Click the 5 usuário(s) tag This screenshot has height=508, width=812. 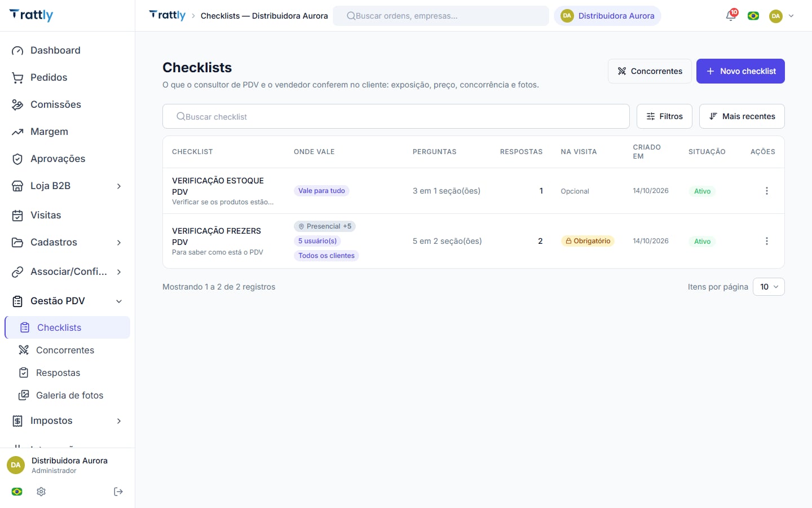point(317,241)
